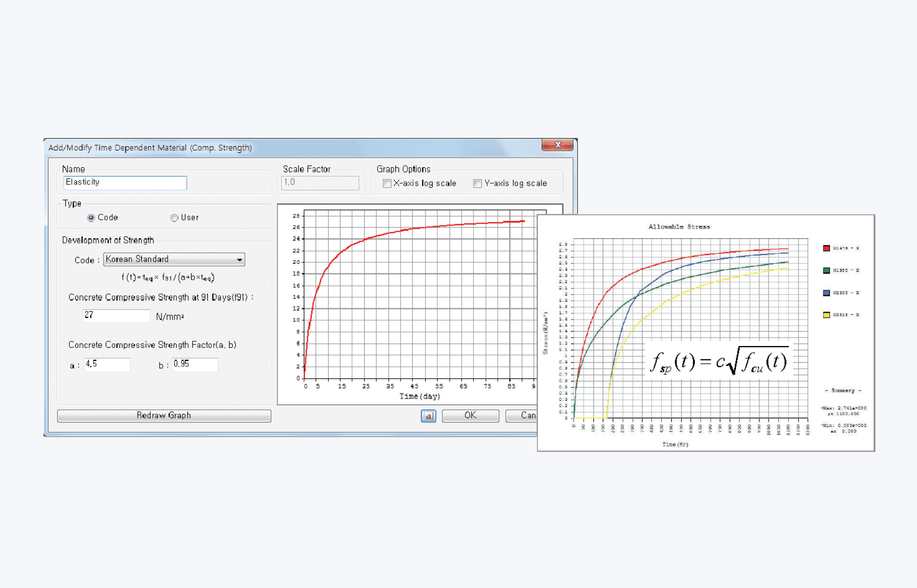
Task: Enable Y-axis log scale checkbox
Action: [x=477, y=183]
